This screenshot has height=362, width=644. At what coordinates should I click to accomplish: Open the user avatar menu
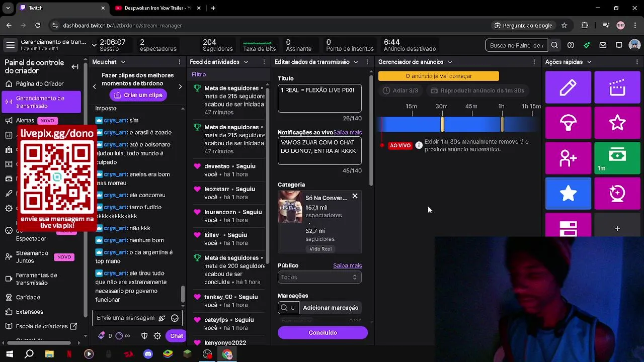[634, 45]
